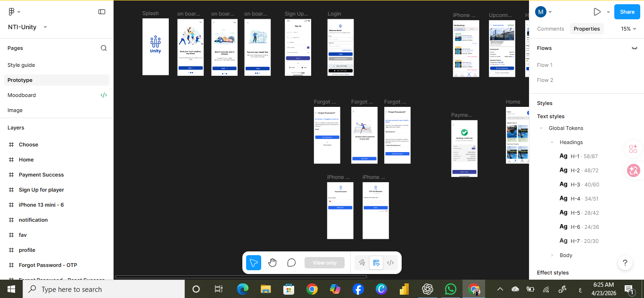Toggle Flows visibility eye icon

coord(635,48)
